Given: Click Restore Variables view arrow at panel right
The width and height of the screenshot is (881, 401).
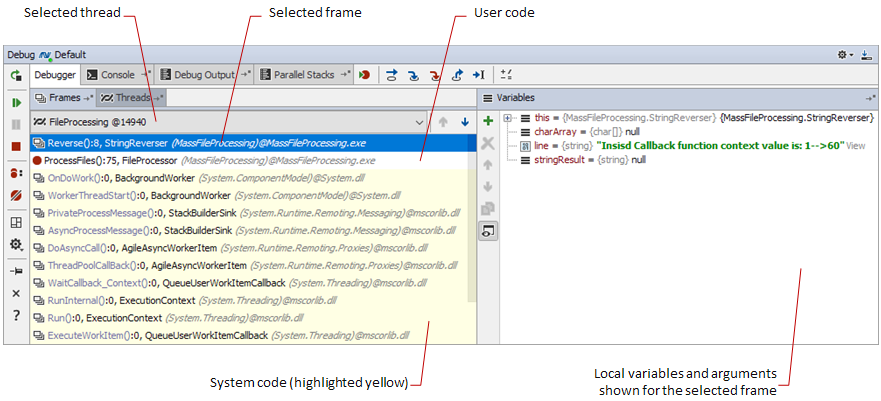Looking at the screenshot, I should [870, 98].
